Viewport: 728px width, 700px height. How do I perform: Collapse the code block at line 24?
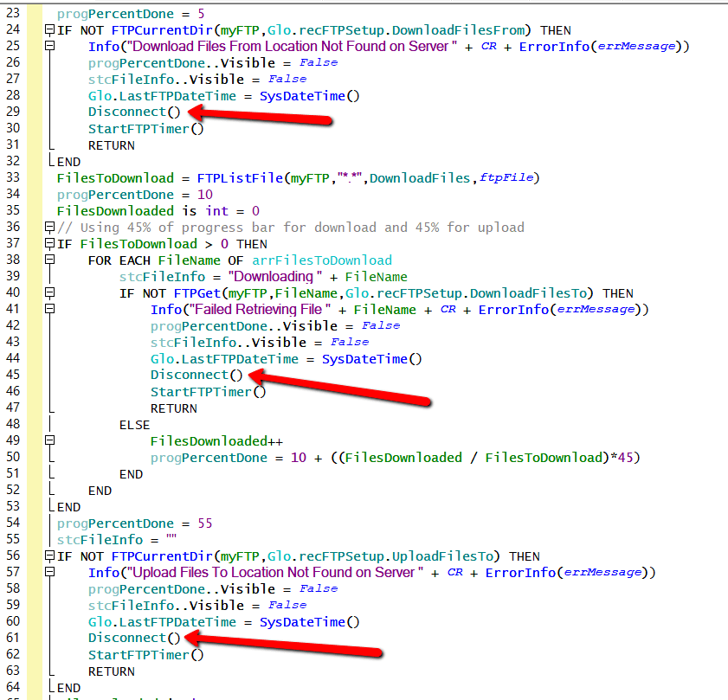(x=49, y=30)
